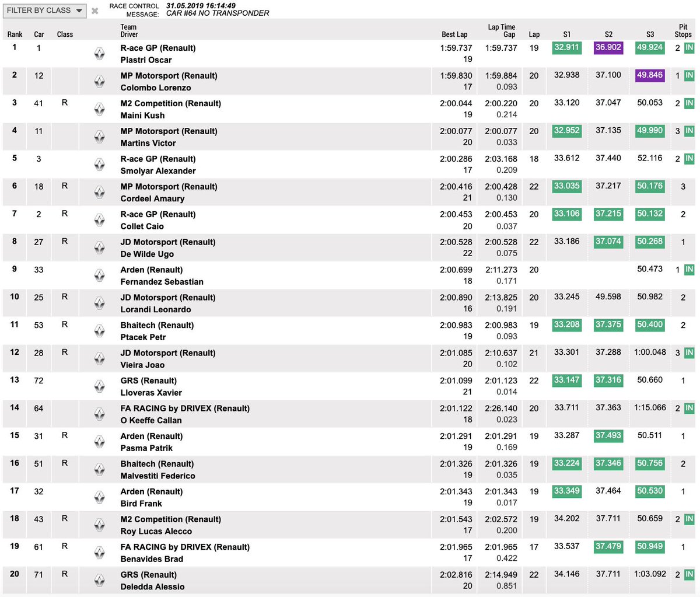Click the Renault logo in Maini Kush row

100,109
